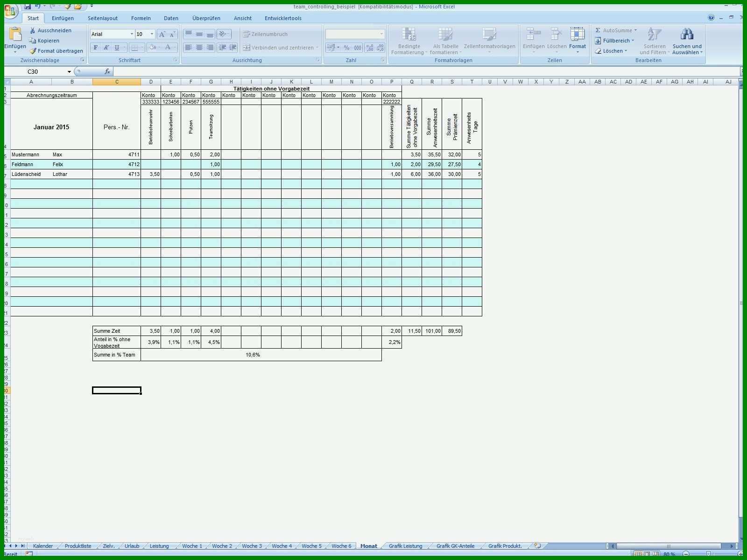Click Kopieren copy button
This screenshot has height=560, width=747.
(x=44, y=41)
